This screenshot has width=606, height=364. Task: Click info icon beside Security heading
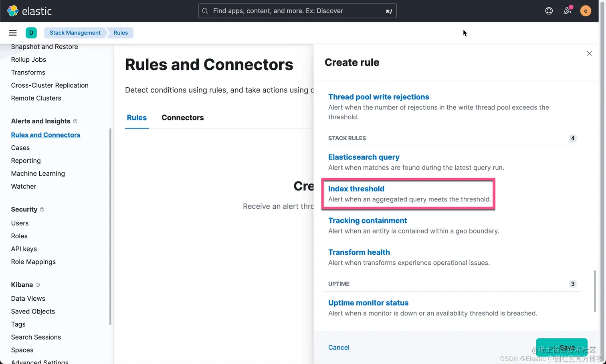point(42,209)
